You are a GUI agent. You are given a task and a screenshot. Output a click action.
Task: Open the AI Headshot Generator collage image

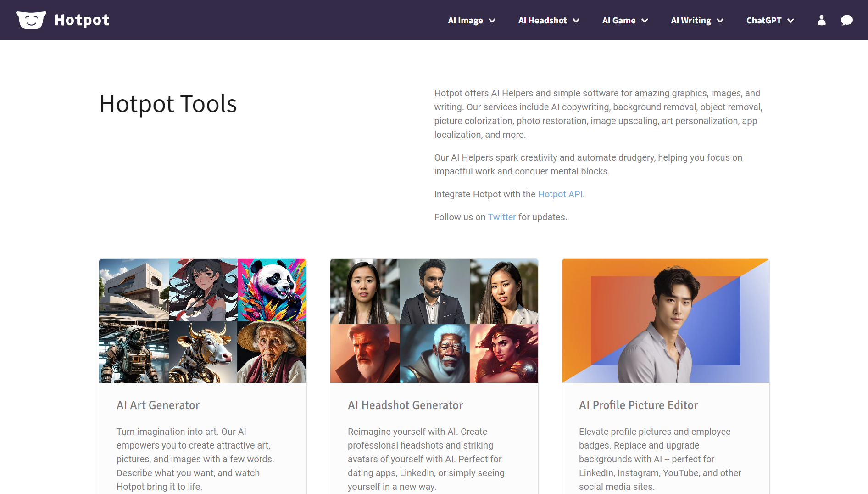434,321
